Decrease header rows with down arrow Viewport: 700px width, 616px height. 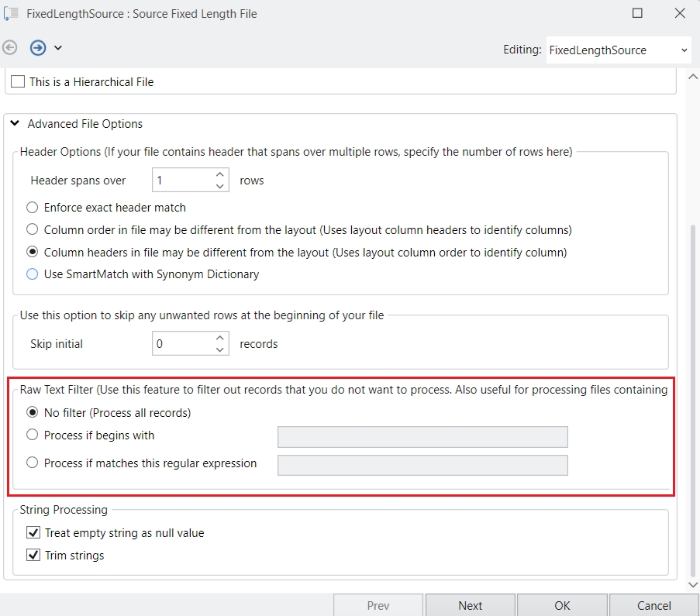[x=220, y=186]
